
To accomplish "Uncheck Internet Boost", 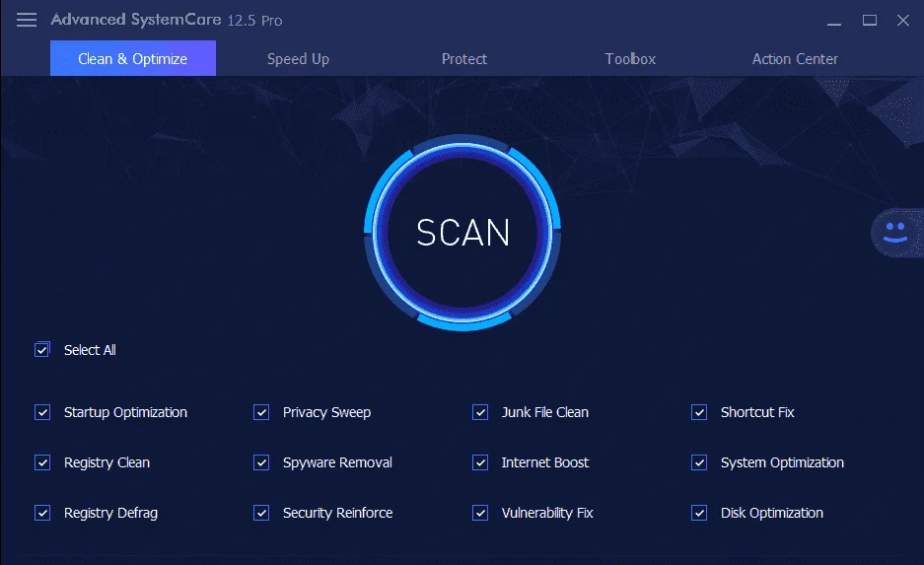I will coord(480,462).
